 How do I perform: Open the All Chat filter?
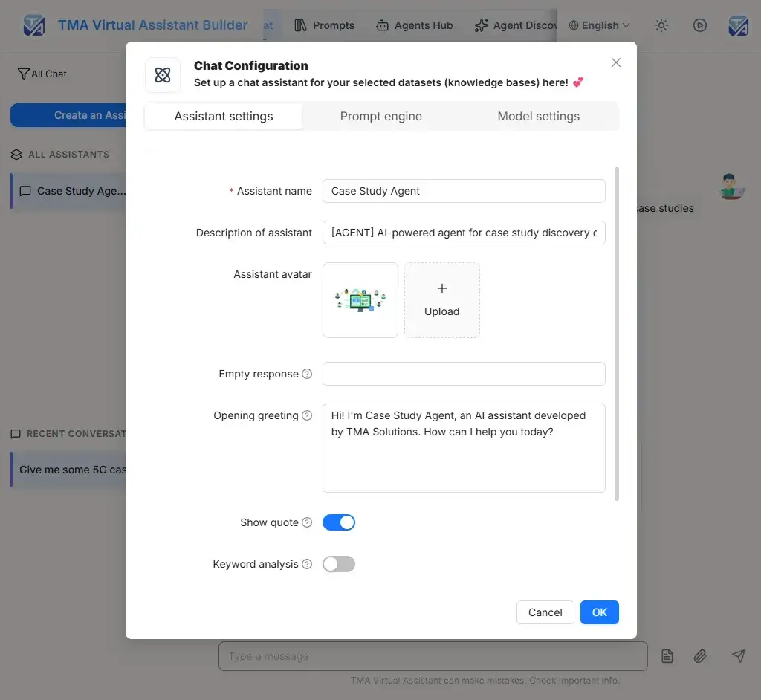[42, 74]
